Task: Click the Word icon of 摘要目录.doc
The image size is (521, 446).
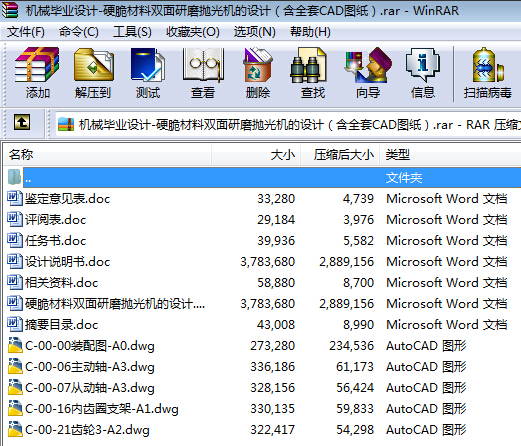Action: (15, 324)
